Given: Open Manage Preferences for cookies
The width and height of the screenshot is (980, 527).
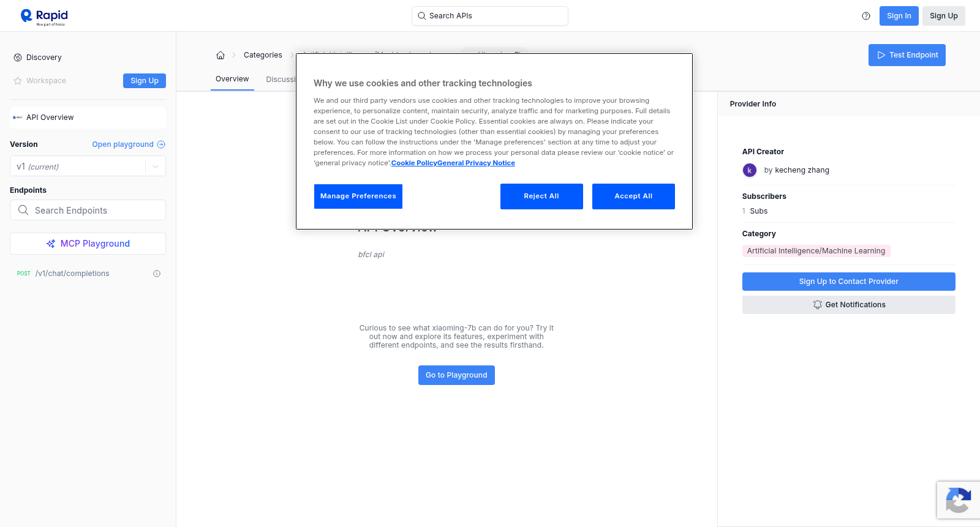Looking at the screenshot, I should pos(358,196).
